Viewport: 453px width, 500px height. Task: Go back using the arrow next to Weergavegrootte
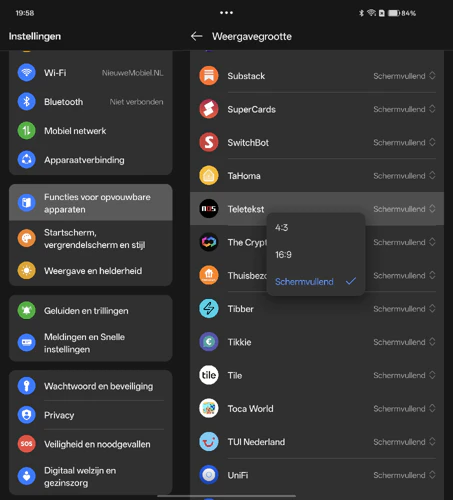click(x=197, y=36)
